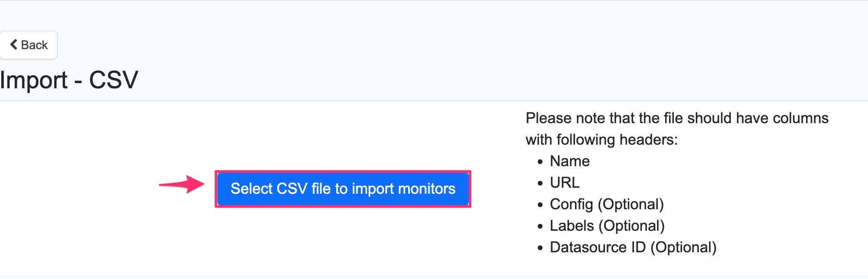Click the Config (Optional) text

click(607, 205)
